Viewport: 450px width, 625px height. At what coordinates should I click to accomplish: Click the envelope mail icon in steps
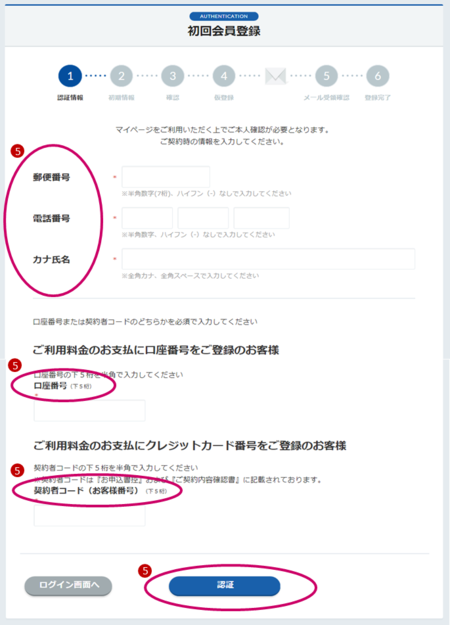(275, 76)
